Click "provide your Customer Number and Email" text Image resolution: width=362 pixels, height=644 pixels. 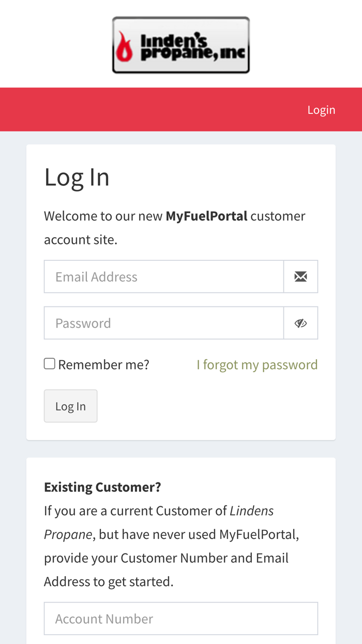click(166, 558)
